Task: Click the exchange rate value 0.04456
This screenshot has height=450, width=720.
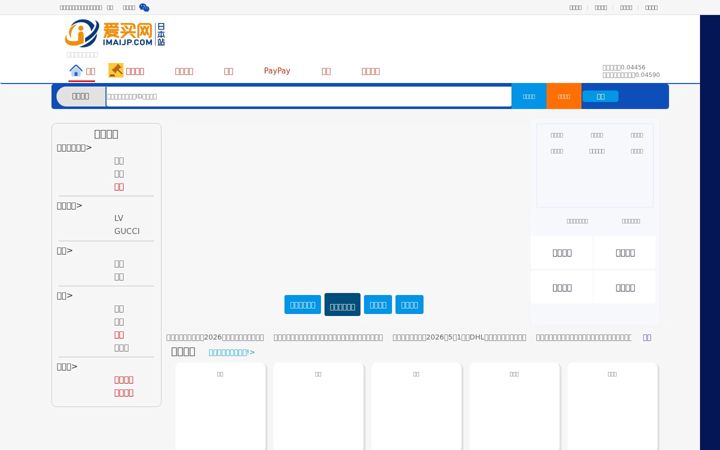Action: click(633, 67)
